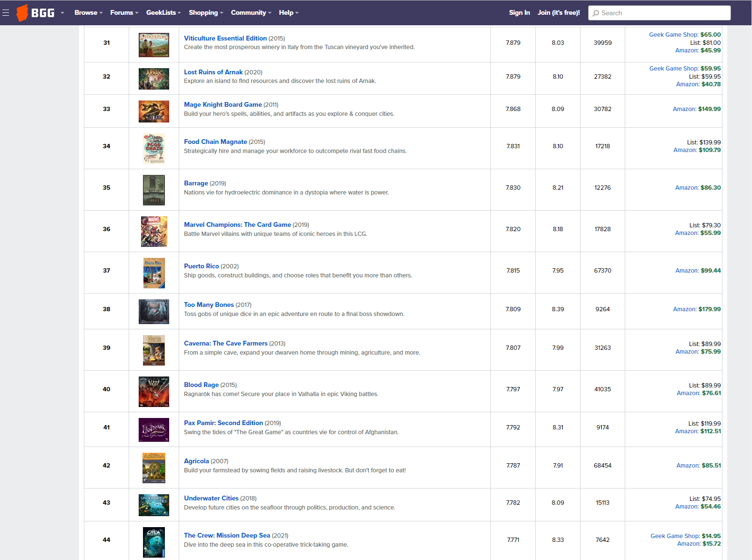Select the 67370 voters count cell
Screen dimensions: 752x560
(x=602, y=273)
